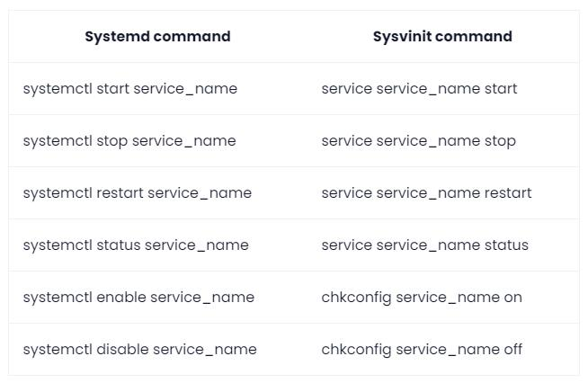Click the word "disable" in the systemctl column
The width and height of the screenshot is (588, 383).
[126, 350]
